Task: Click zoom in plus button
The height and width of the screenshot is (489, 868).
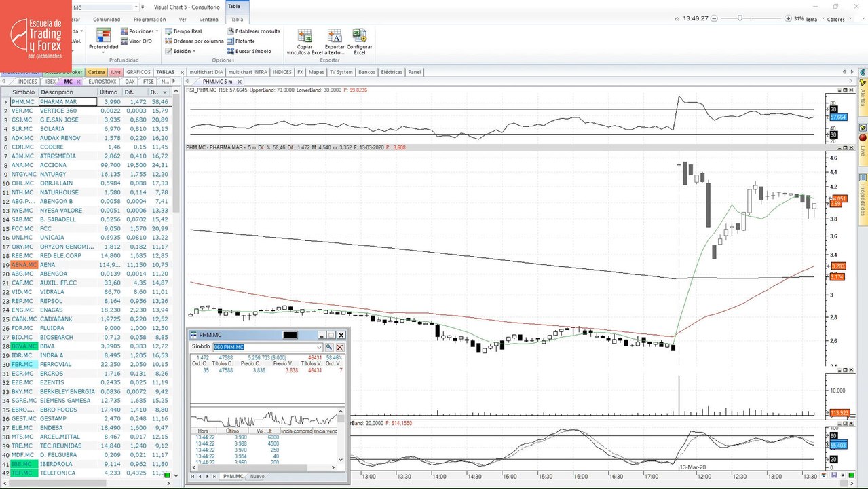Action: (x=787, y=19)
